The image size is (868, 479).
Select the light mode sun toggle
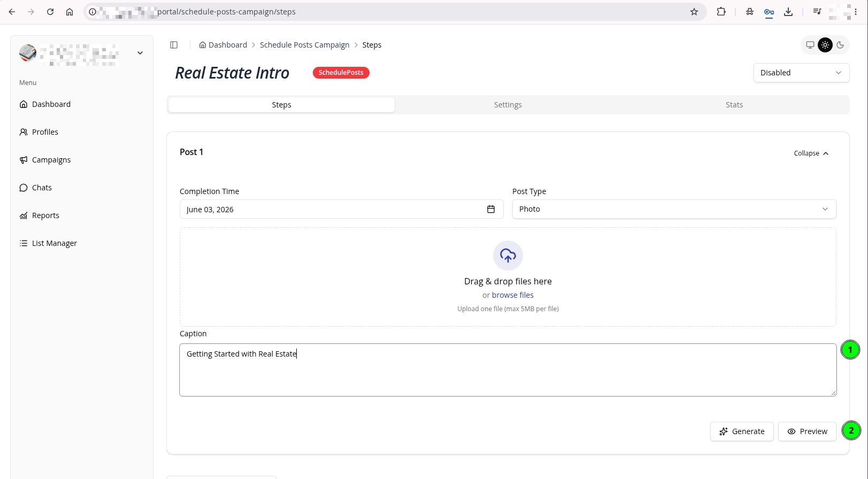[x=825, y=45]
